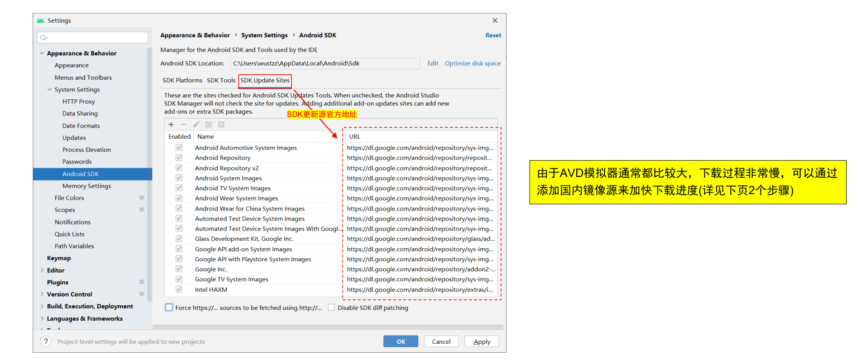This screenshot has width=868, height=364.
Task: Select HTTP Proxy in tree
Action: [x=78, y=101]
